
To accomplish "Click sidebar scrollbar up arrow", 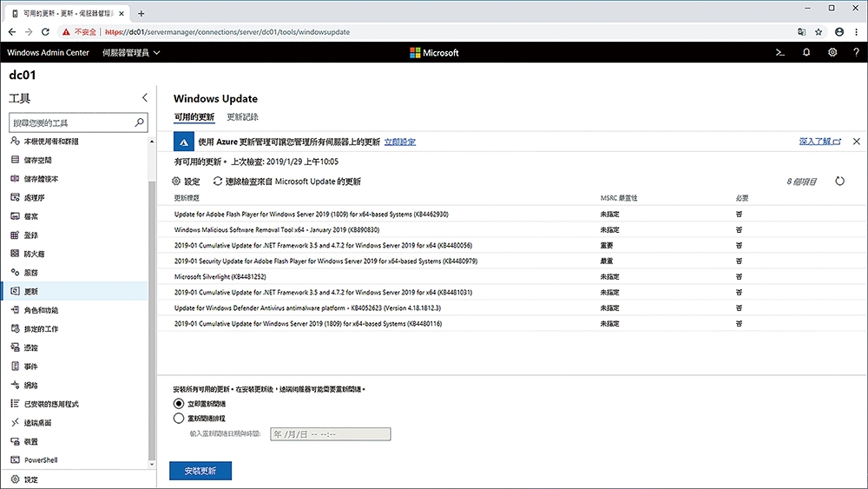I will (x=152, y=142).
